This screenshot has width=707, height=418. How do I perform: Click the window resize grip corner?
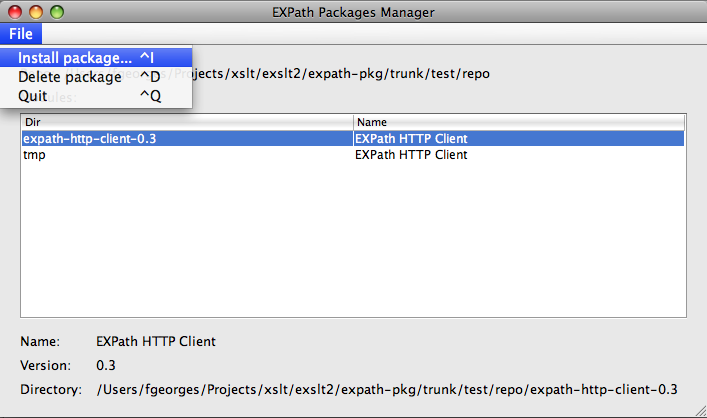coord(700,410)
